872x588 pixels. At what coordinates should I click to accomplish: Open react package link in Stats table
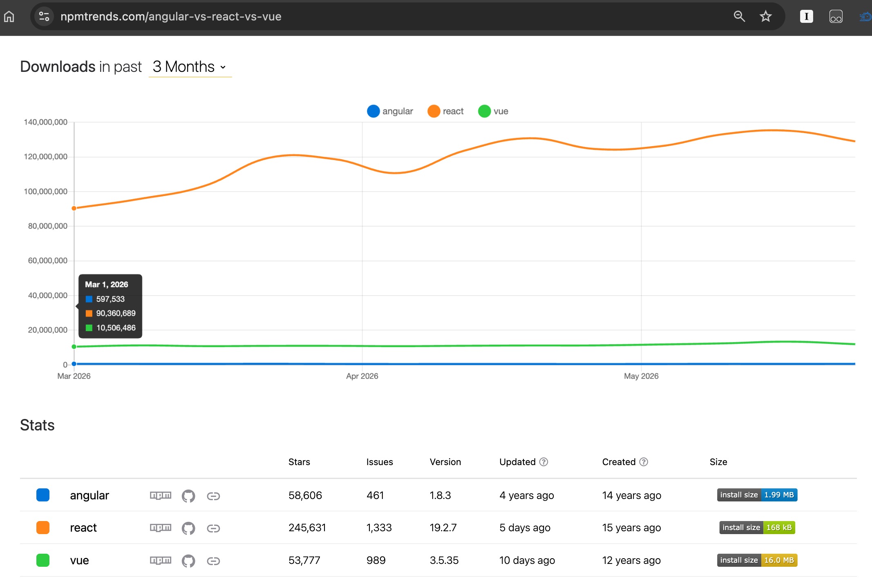[x=83, y=528]
